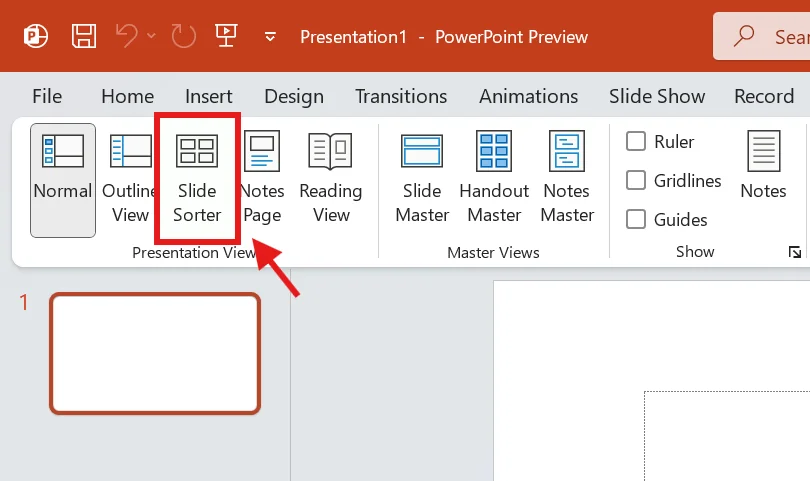Expand the Undo history dropdown arrow

pos(152,37)
